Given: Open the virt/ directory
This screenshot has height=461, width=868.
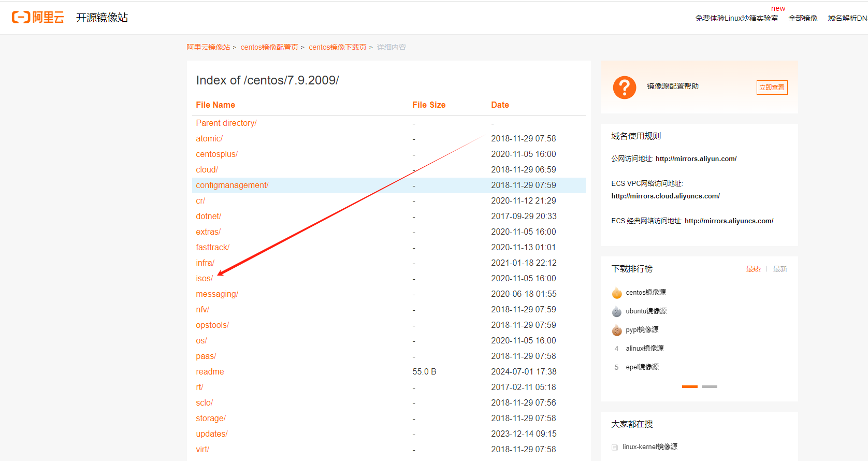Looking at the screenshot, I should pos(202,449).
